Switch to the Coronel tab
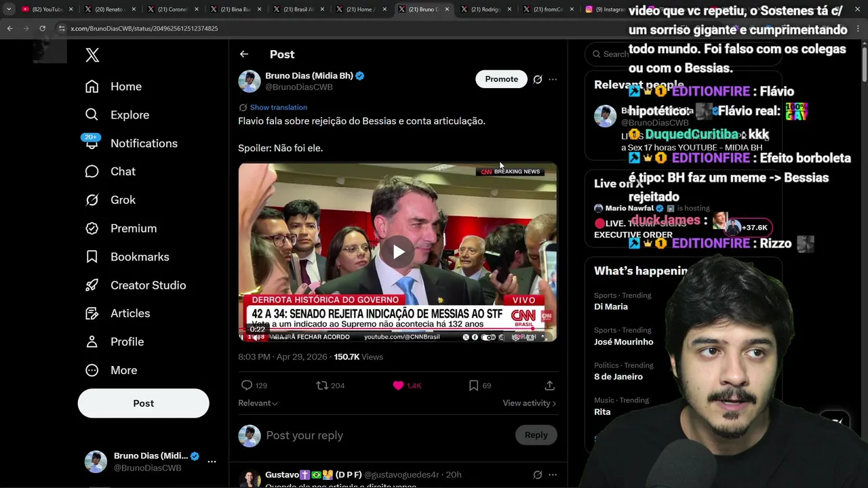 172,9
